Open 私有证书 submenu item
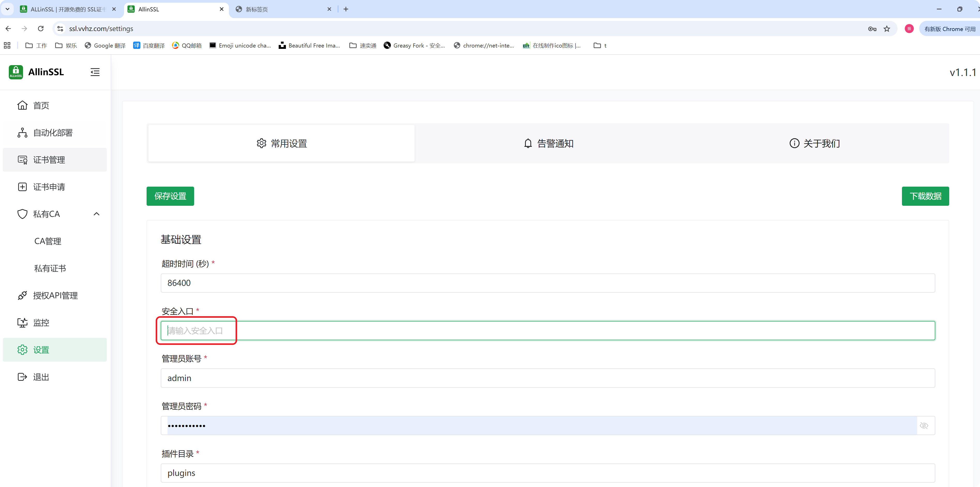The width and height of the screenshot is (980, 487). click(50, 268)
